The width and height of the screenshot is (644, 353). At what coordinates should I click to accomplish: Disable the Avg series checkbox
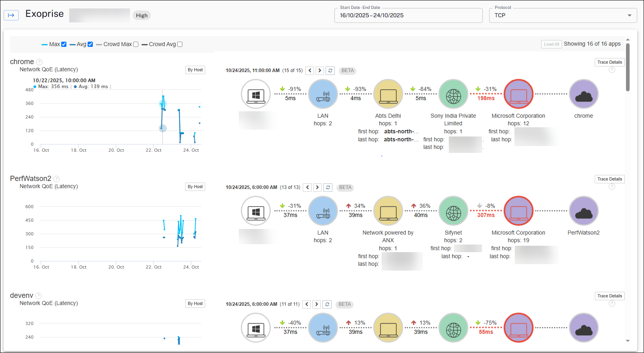90,44
